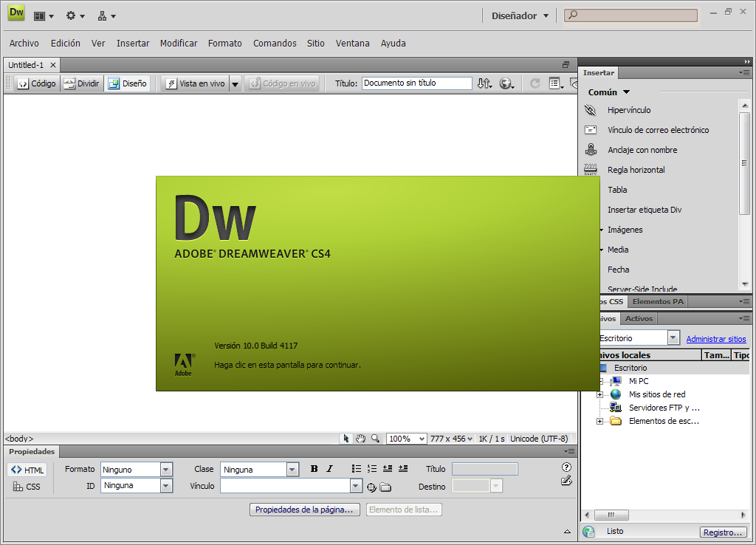Open the Común category dropdown
Viewport: 756px width, 545px height.
pos(609,92)
